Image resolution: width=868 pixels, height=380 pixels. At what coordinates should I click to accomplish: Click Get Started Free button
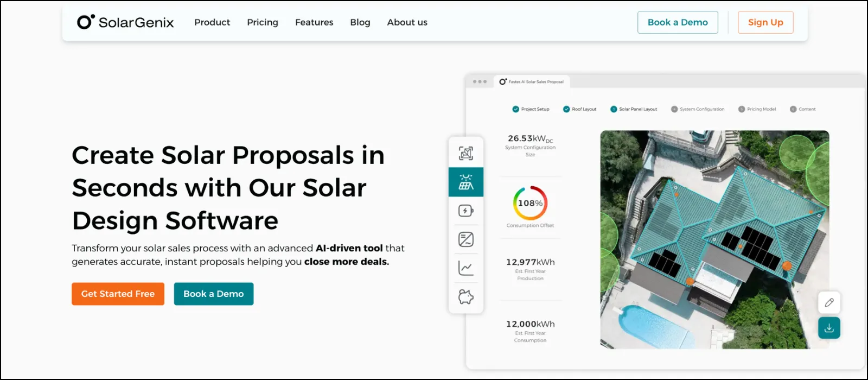pos(118,294)
